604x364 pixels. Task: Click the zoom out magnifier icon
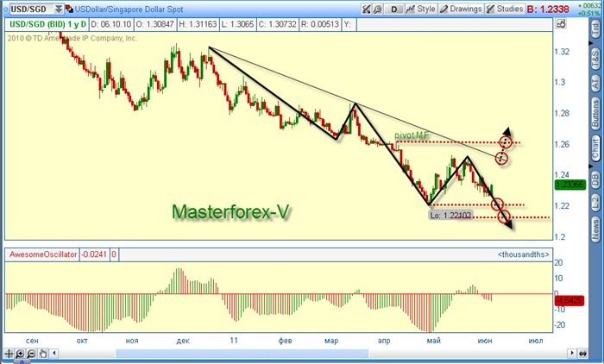(x=31, y=355)
